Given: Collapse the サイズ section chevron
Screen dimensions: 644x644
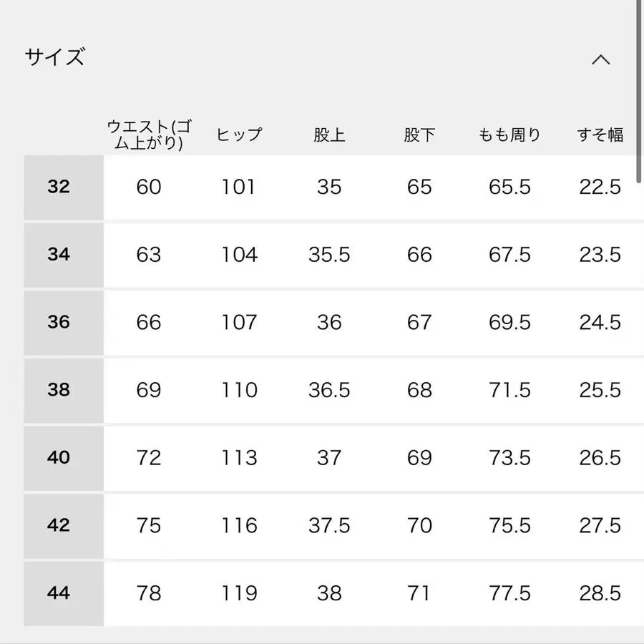Looking at the screenshot, I should [x=600, y=60].
